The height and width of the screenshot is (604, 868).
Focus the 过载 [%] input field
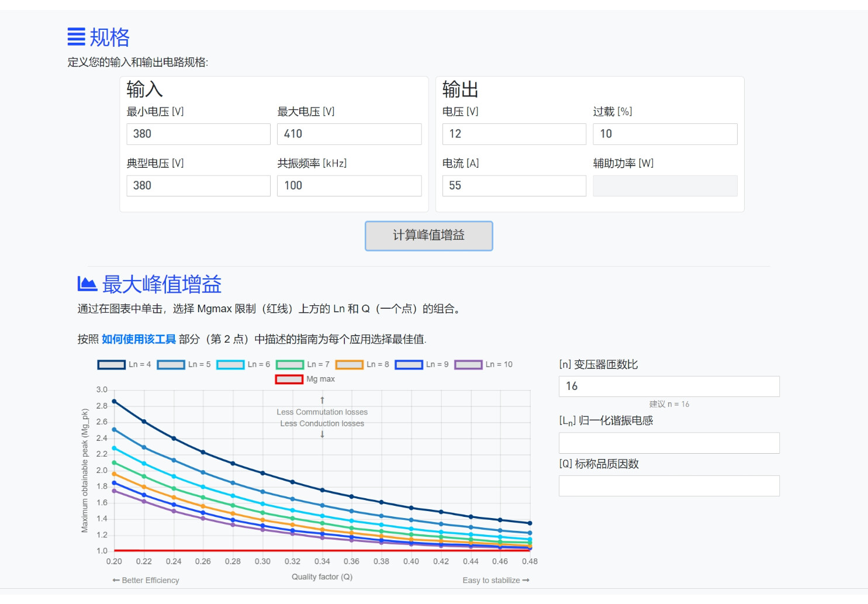(x=665, y=134)
